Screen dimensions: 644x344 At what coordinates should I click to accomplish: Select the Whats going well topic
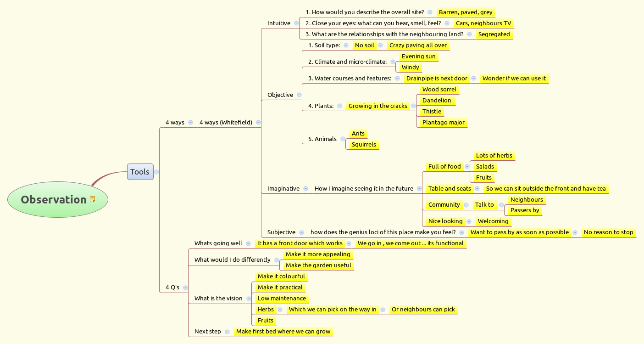click(x=218, y=243)
